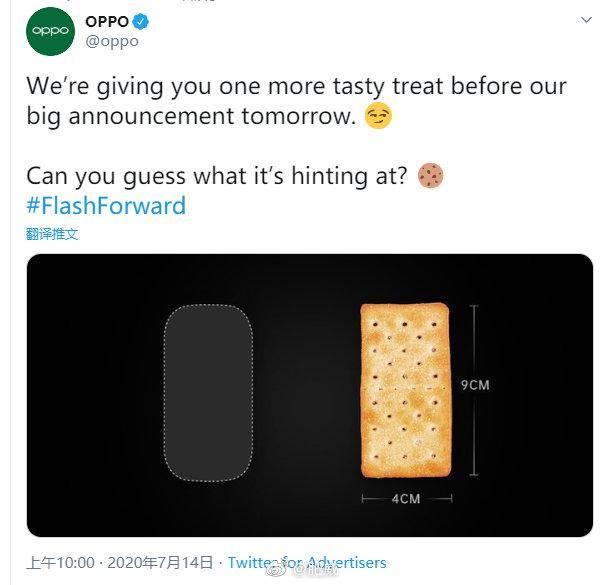Click the smirking face emoji

click(378, 116)
